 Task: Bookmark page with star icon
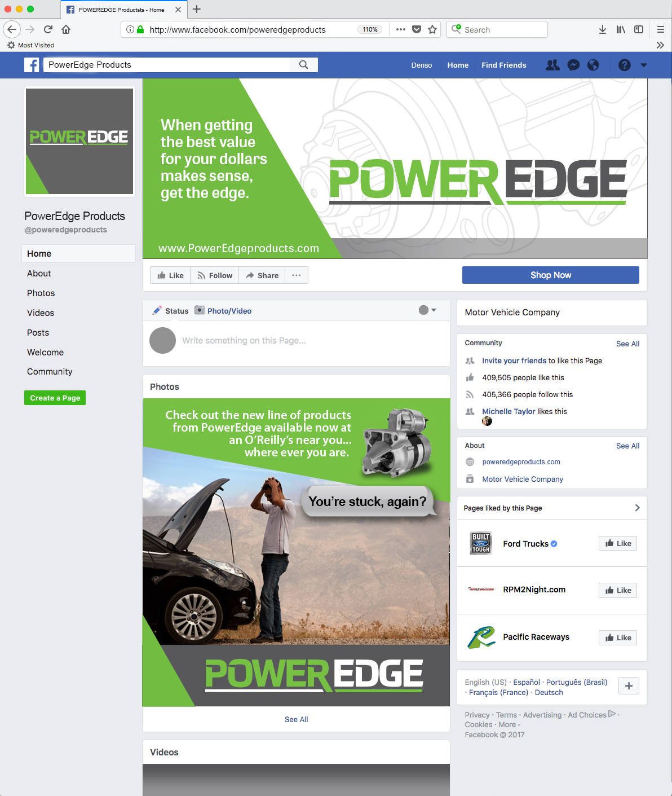click(432, 29)
